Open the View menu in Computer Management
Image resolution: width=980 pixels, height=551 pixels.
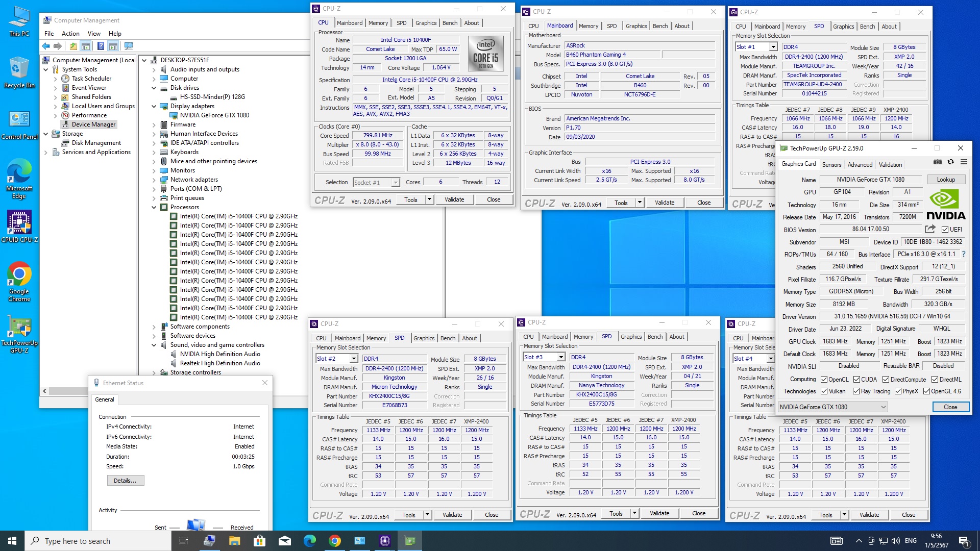coord(94,34)
